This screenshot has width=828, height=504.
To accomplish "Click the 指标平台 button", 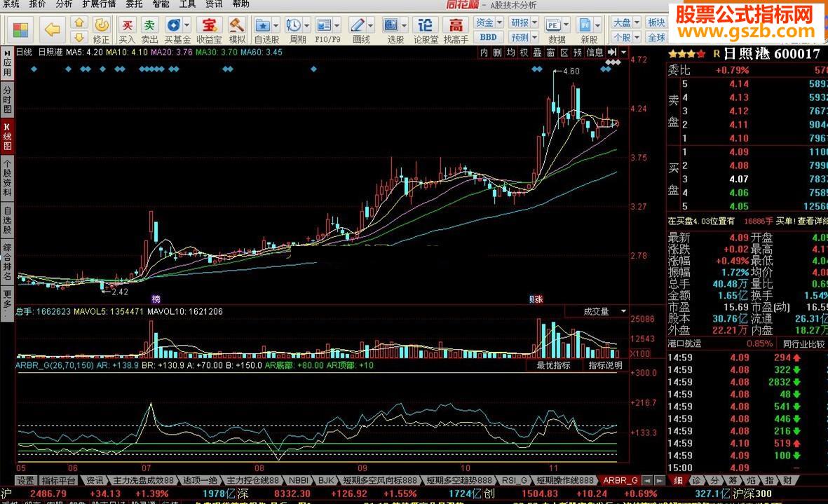I will pos(59,480).
